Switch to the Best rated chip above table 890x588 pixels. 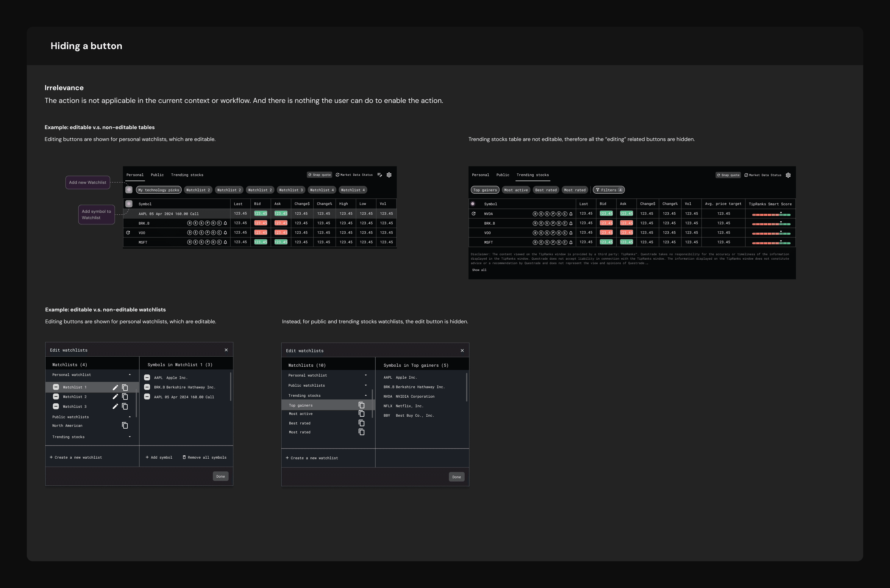coord(546,190)
